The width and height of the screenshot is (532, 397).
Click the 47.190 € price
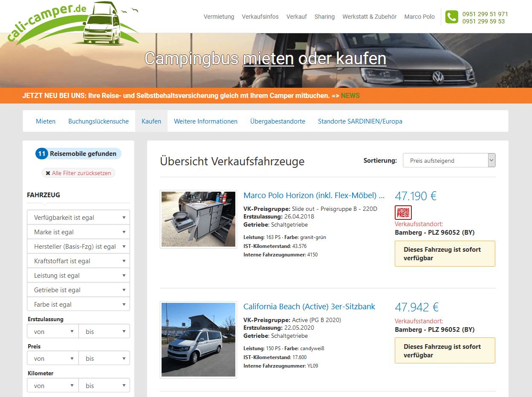point(416,196)
